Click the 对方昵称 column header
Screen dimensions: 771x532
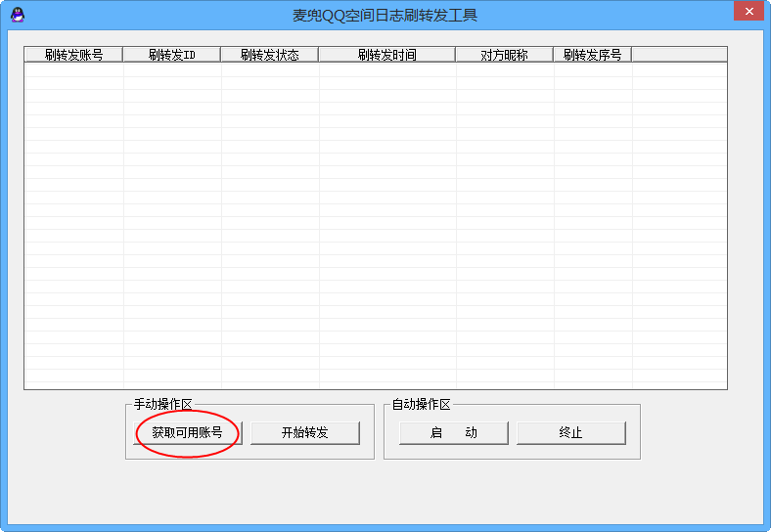coord(505,55)
